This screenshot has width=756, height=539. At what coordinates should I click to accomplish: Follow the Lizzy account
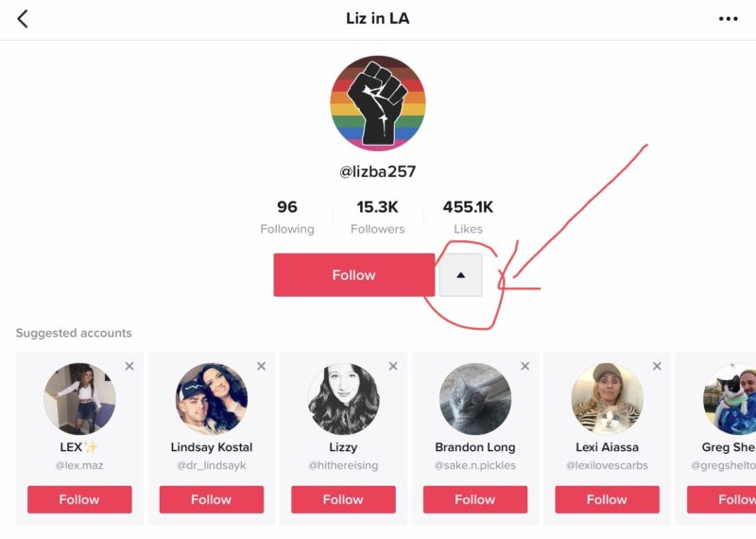[x=343, y=499]
